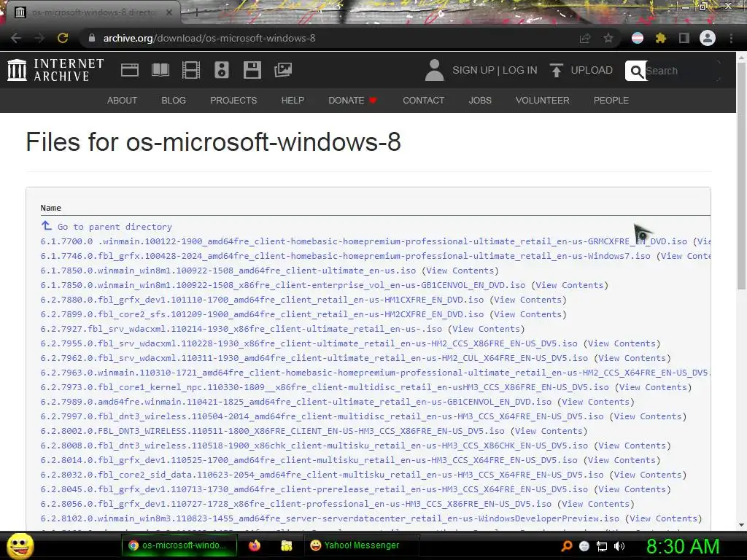Open the Extensions puzzle icon

point(661,38)
